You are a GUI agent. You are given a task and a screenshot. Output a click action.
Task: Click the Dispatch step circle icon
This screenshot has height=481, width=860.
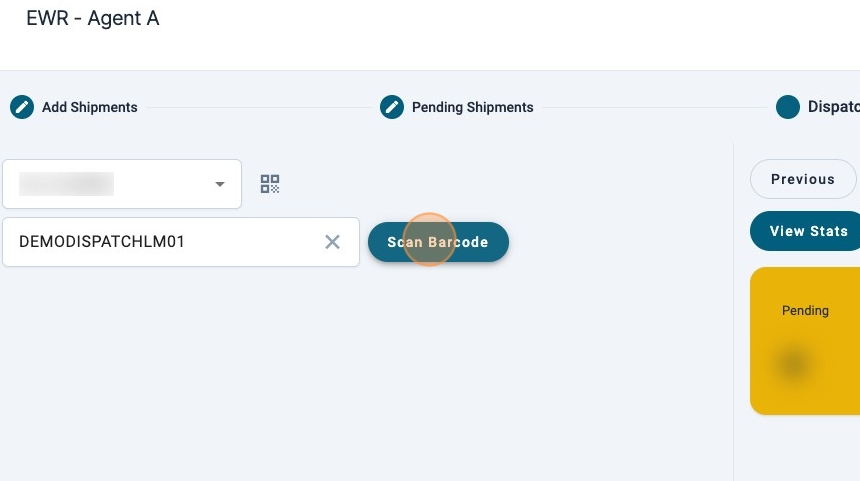tap(788, 107)
